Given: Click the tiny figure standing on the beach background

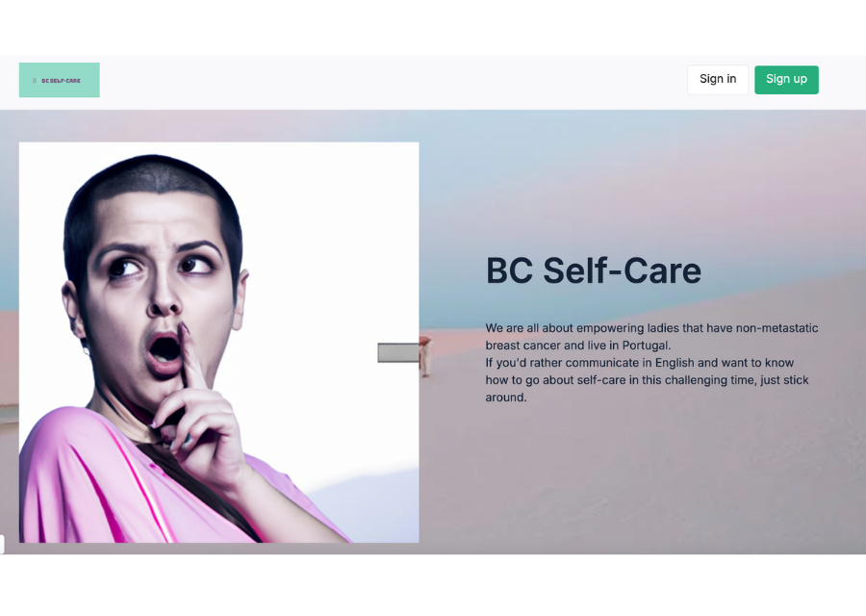Looking at the screenshot, I should tap(425, 356).
